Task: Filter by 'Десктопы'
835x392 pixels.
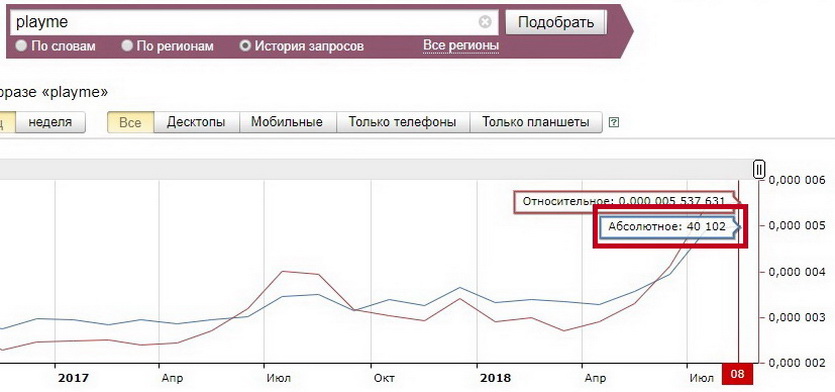Action: (196, 122)
